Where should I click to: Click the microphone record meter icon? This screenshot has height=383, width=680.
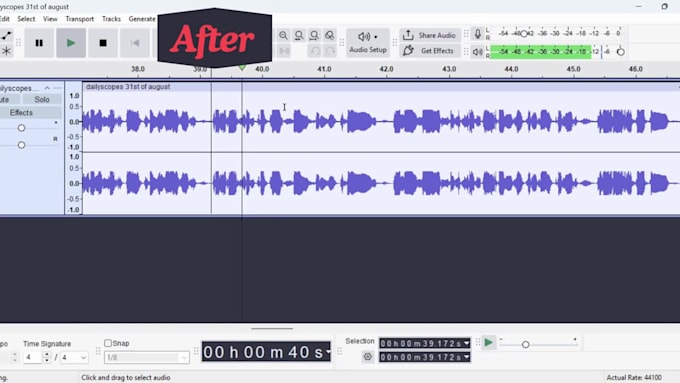point(477,34)
